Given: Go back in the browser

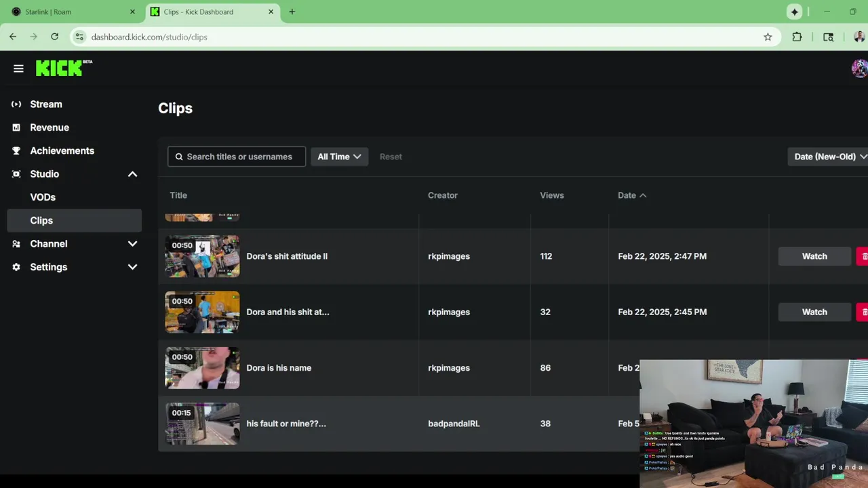Looking at the screenshot, I should click(x=13, y=37).
